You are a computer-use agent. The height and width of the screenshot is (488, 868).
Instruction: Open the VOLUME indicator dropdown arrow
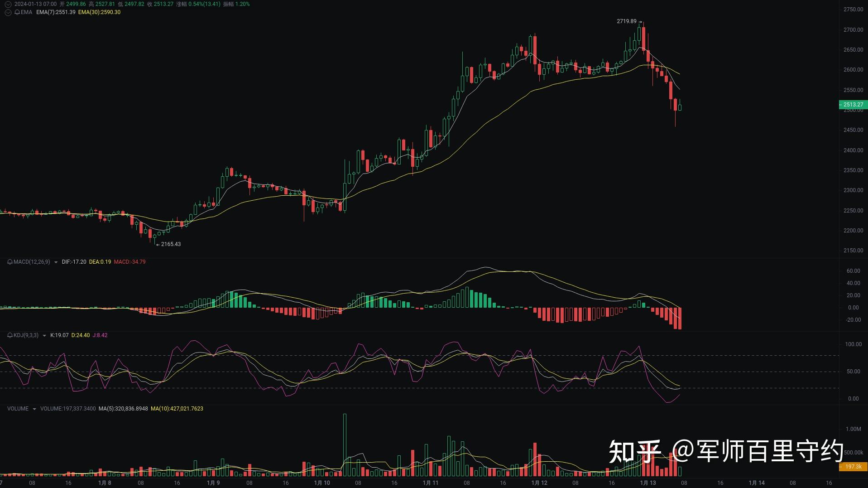pyautogui.click(x=34, y=409)
